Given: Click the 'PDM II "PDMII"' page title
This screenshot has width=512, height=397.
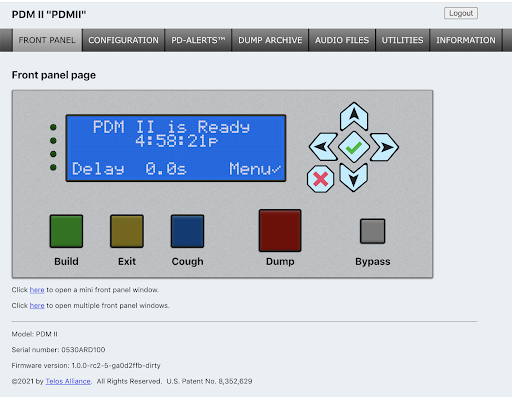Looking at the screenshot, I should [49, 15].
